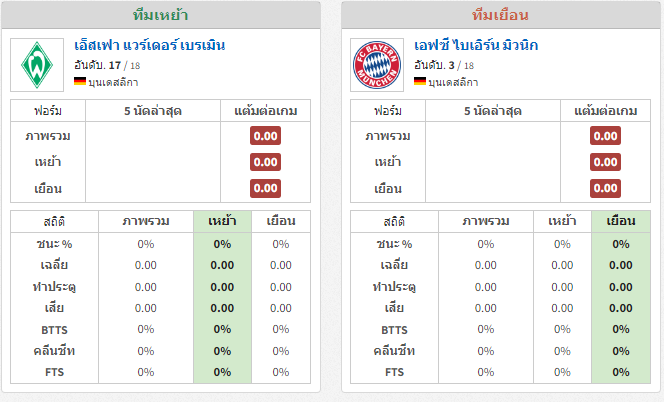Click บุนเดสลีกา league link under Bayern Munich

coord(453,82)
